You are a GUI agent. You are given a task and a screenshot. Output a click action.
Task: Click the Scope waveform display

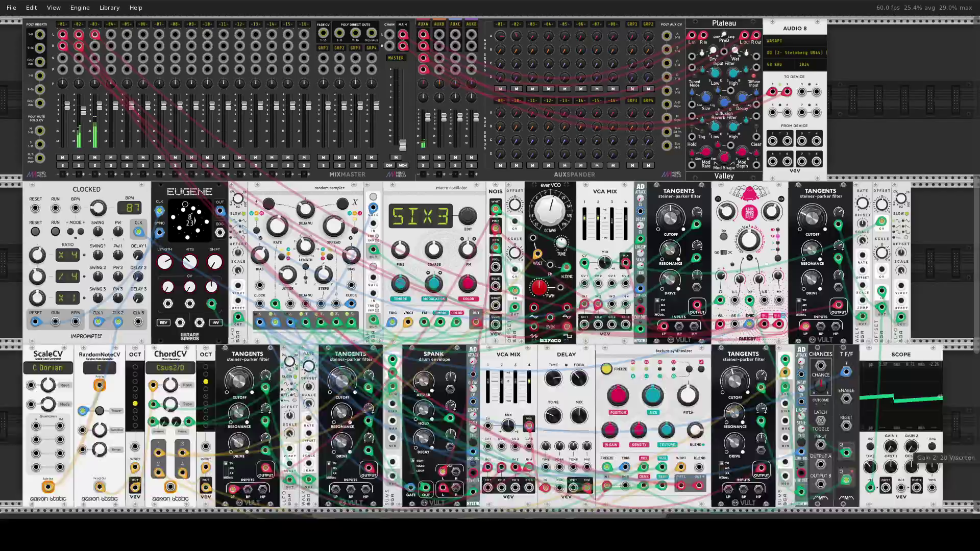tap(901, 396)
